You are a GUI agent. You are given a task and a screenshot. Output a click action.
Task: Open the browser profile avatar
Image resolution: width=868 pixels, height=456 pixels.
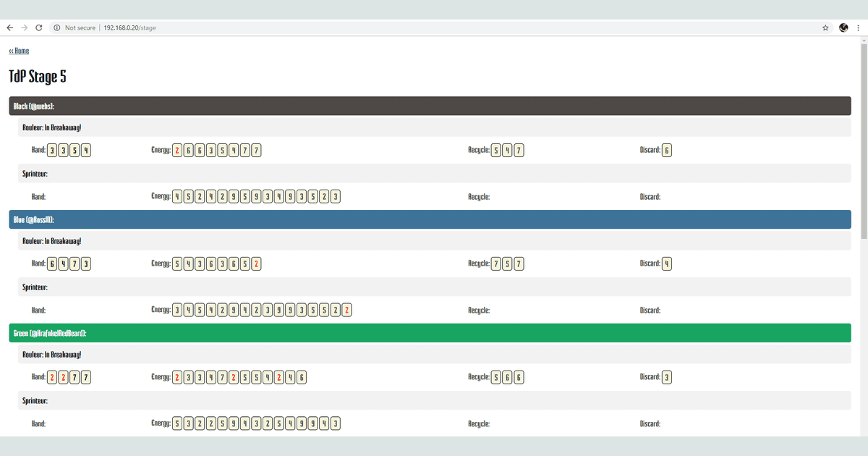tap(843, 28)
